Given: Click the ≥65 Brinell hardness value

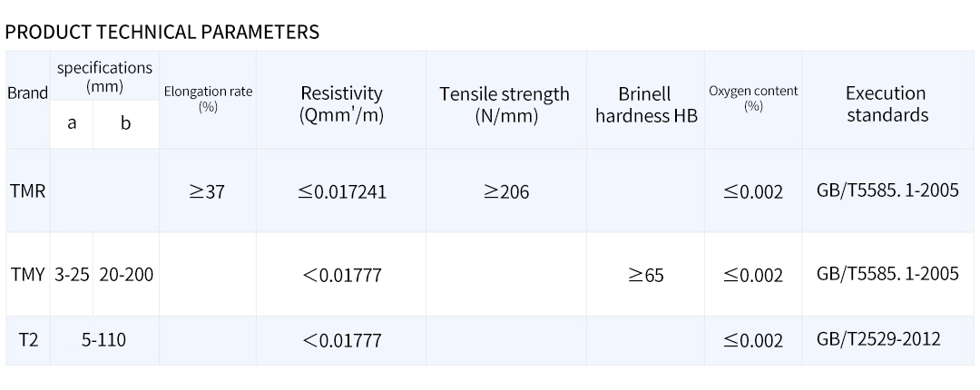Looking at the screenshot, I should point(645,275).
